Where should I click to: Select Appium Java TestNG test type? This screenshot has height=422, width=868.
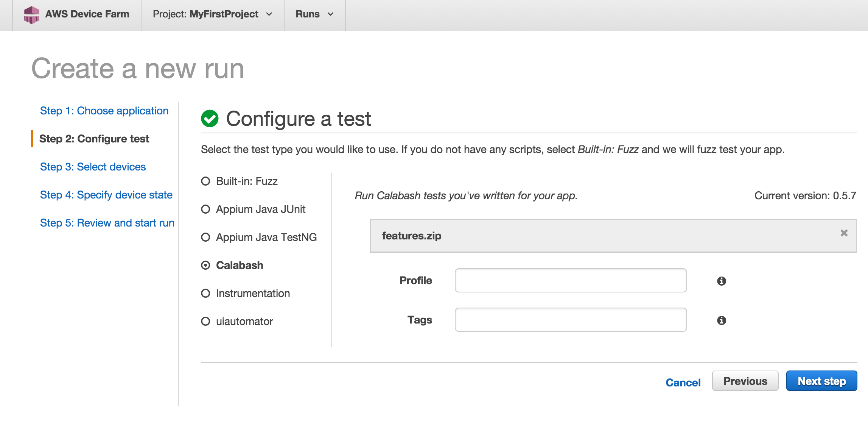(205, 238)
